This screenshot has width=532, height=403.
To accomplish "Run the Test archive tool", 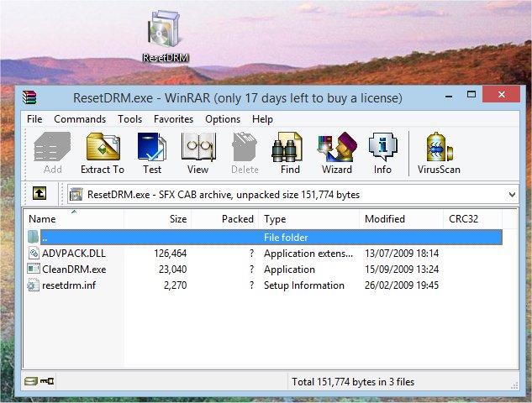I will pos(152,153).
